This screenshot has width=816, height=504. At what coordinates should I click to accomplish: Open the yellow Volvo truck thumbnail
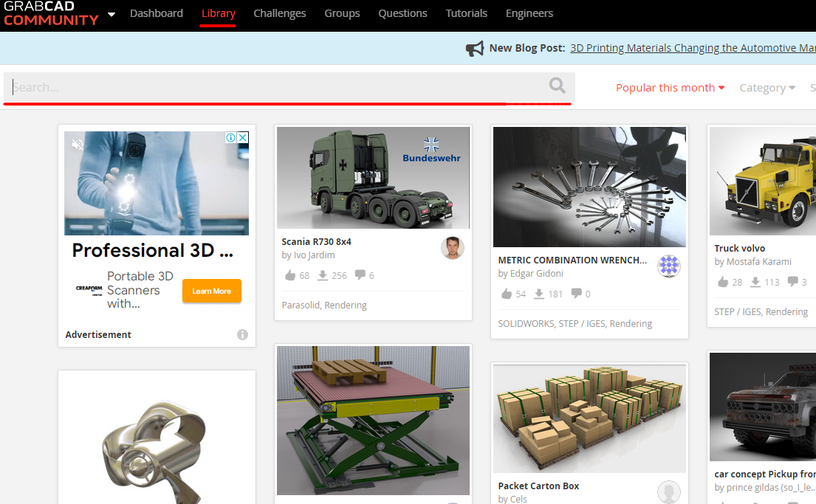[x=763, y=181]
